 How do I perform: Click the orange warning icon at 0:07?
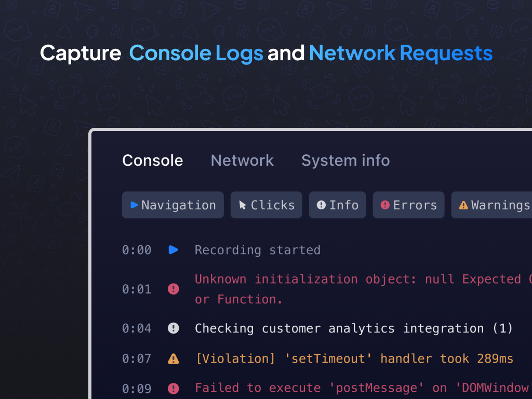pyautogui.click(x=174, y=358)
